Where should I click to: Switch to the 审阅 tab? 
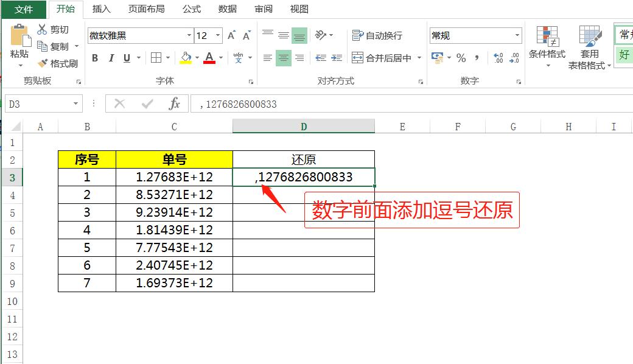click(263, 9)
